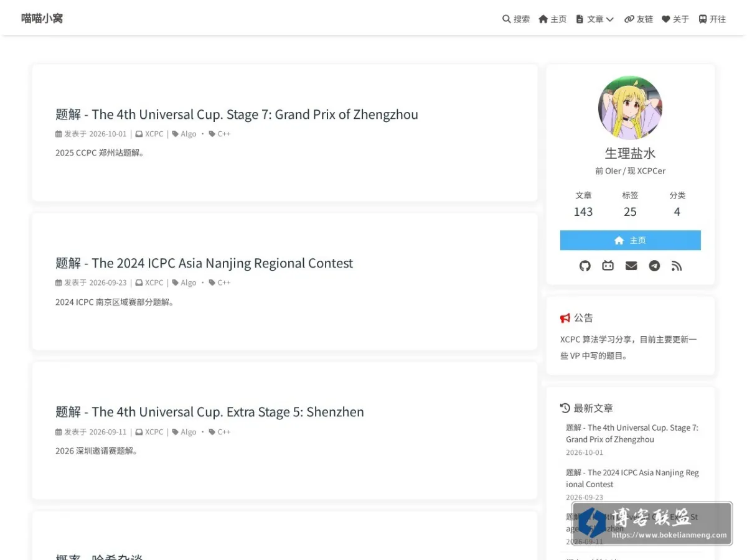747x560 pixels.
Task: Go to 主页 in the top navigation
Action: pyautogui.click(x=553, y=19)
